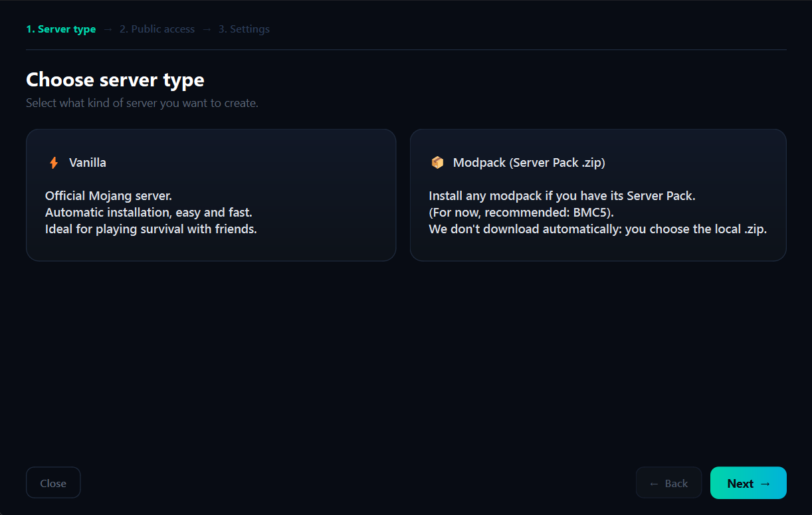The width and height of the screenshot is (812, 515).
Task: Select the Vanilla title text
Action: click(88, 163)
